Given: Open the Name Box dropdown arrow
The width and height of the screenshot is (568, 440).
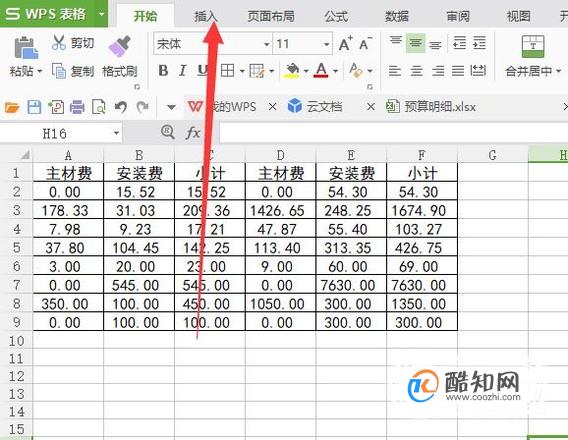Looking at the screenshot, I should [x=116, y=133].
